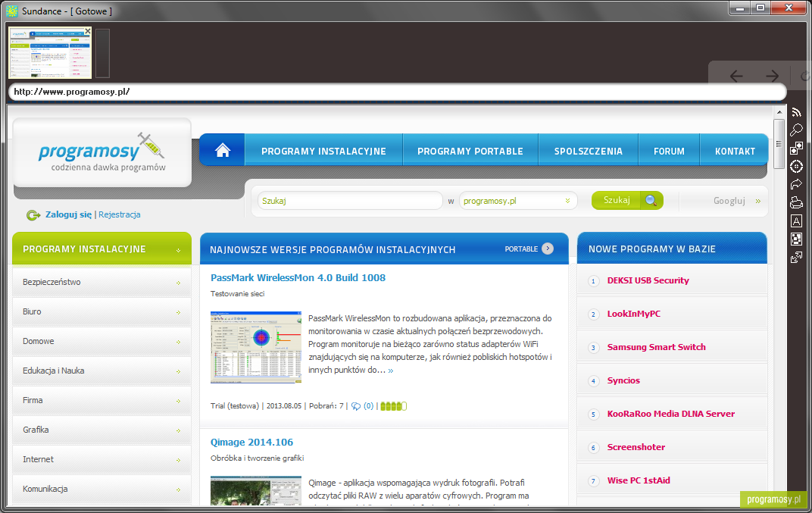The image size is (812, 513).
Task: Click the WirelessMon screenshot thumbnail
Action: (256, 347)
